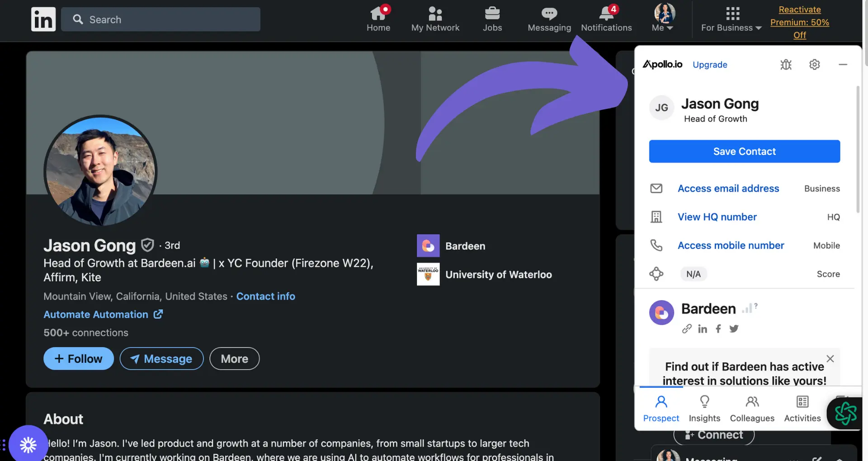Click the envelope email icon in Apollo
The width and height of the screenshot is (868, 461).
pyautogui.click(x=656, y=188)
